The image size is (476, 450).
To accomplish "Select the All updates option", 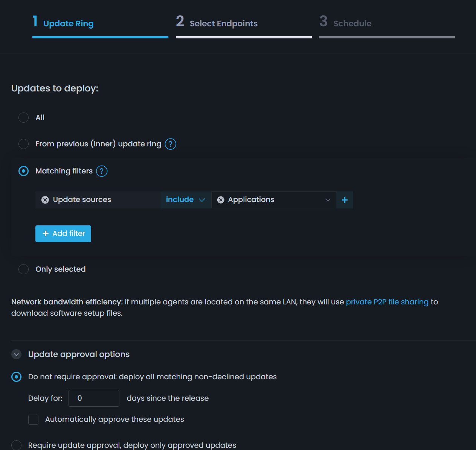I will 23,117.
